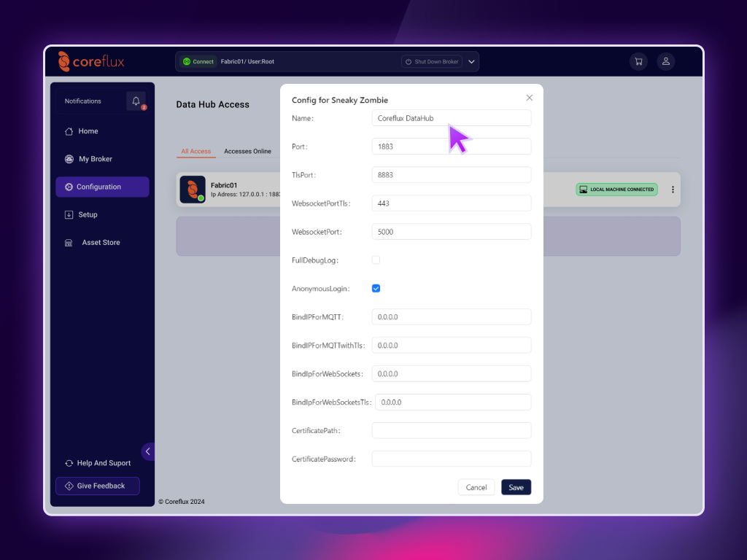Go to Asset Store in sidebar
Viewport: 747px width, 560px height.
[101, 243]
